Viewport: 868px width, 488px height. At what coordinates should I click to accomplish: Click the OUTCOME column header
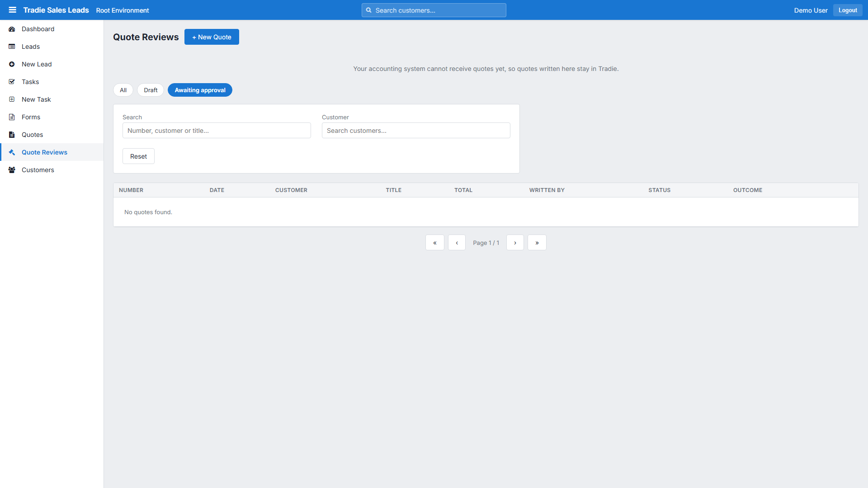point(748,190)
